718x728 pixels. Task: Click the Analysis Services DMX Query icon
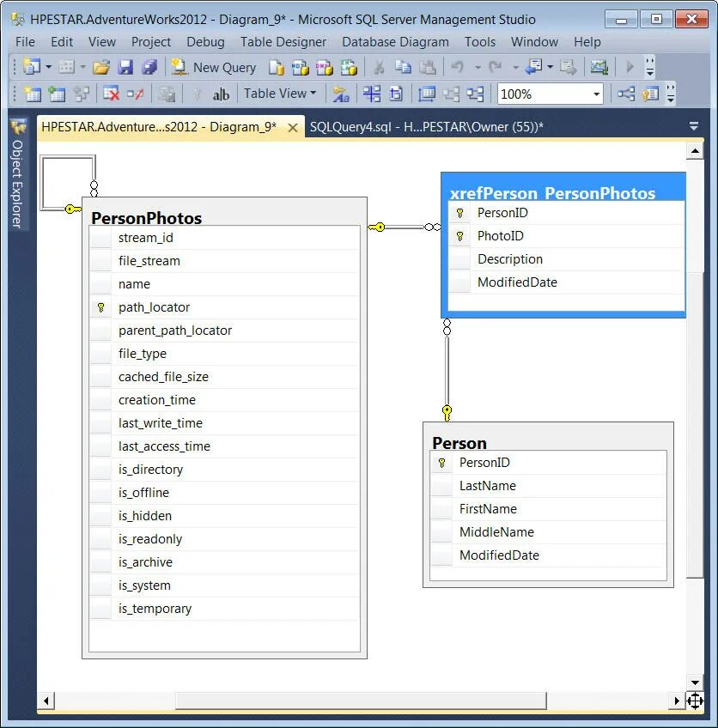(x=324, y=68)
